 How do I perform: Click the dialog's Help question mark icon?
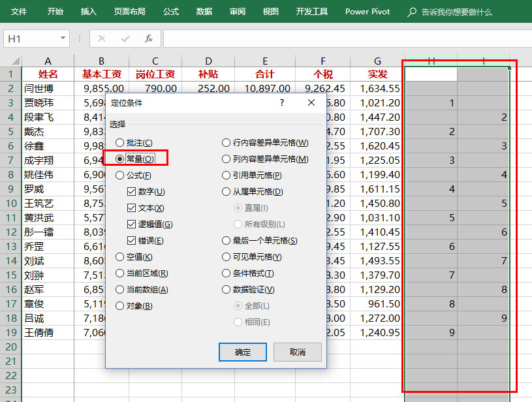pos(281,102)
